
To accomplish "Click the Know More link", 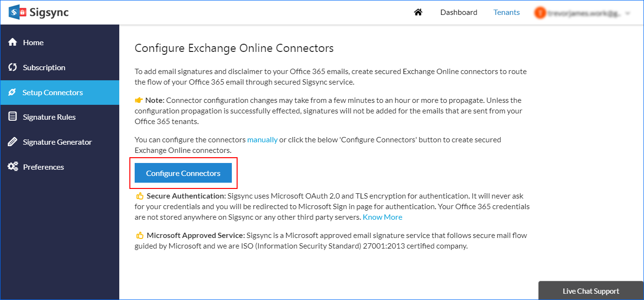I will 382,217.
